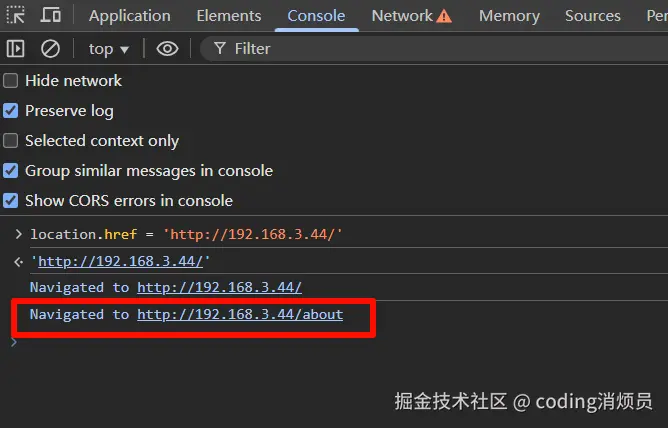Create live expression with eye icon
The width and height of the screenshot is (668, 428).
click(167, 48)
